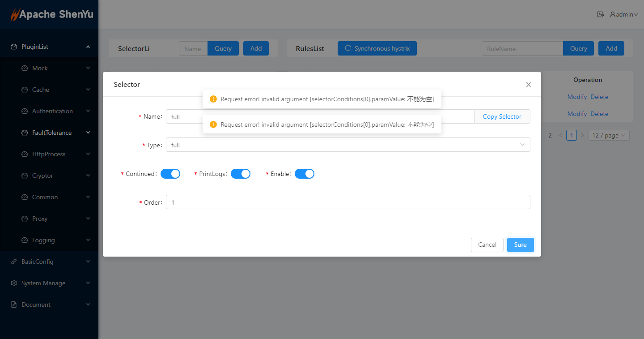644x339 pixels.
Task: Click the FaultTolerance menu icon
Action: click(x=25, y=133)
